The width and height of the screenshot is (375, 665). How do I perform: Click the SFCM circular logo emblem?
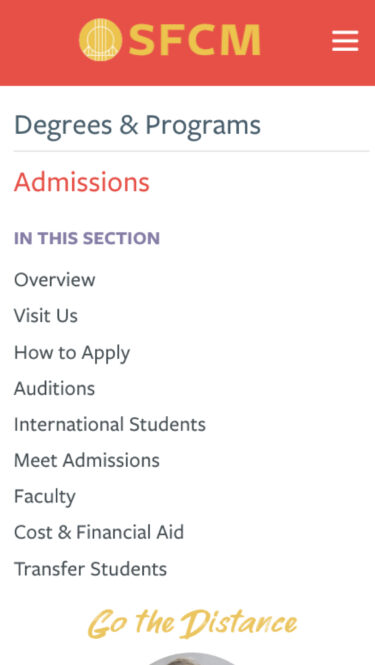[x=101, y=40]
